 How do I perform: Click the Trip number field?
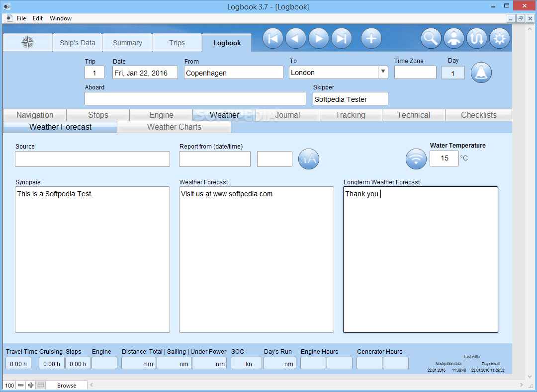coord(94,73)
